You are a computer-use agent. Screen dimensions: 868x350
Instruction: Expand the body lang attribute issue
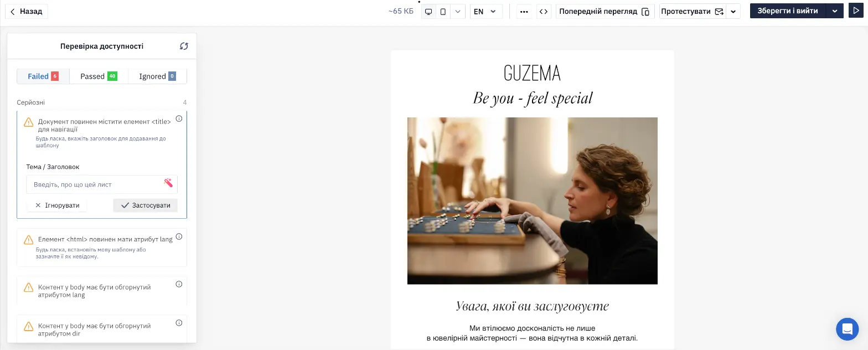[x=102, y=291]
